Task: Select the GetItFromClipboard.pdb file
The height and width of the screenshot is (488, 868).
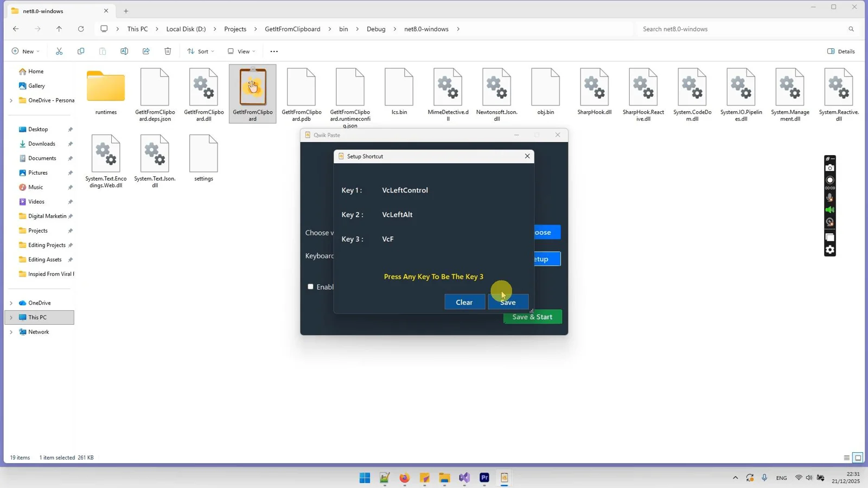Action: 301,94
